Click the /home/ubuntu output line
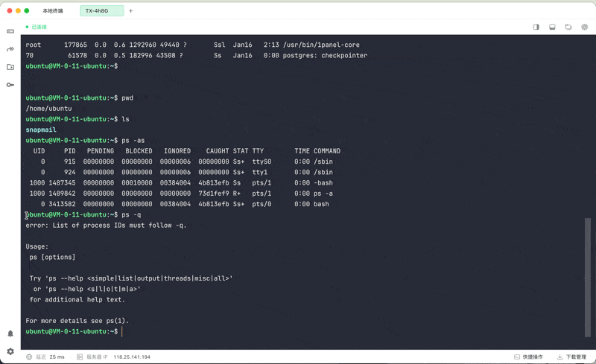Viewport: 596px width, 364px height. pyautogui.click(x=48, y=108)
